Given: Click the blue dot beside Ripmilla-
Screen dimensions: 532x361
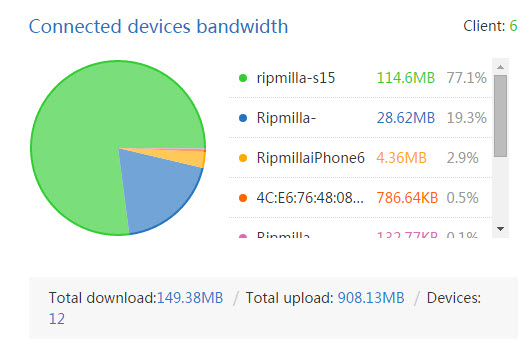Looking at the screenshot, I should 243,118.
